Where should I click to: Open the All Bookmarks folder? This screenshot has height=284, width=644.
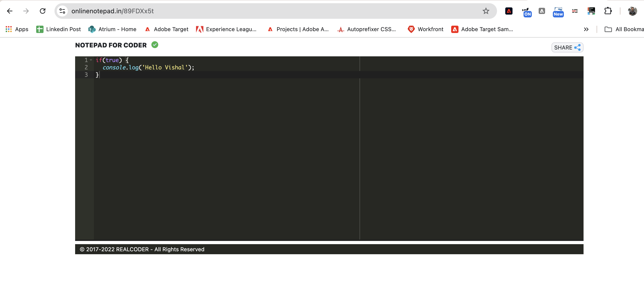(624, 29)
